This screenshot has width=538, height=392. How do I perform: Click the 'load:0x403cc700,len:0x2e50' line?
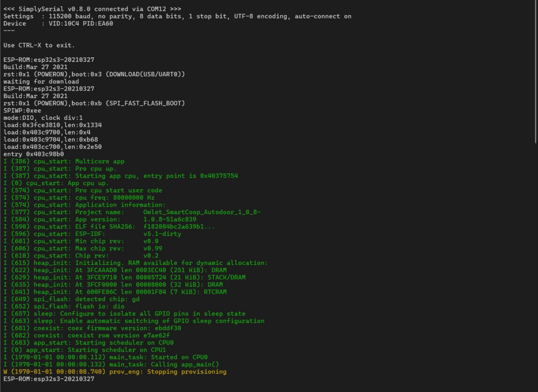pyautogui.click(x=53, y=147)
